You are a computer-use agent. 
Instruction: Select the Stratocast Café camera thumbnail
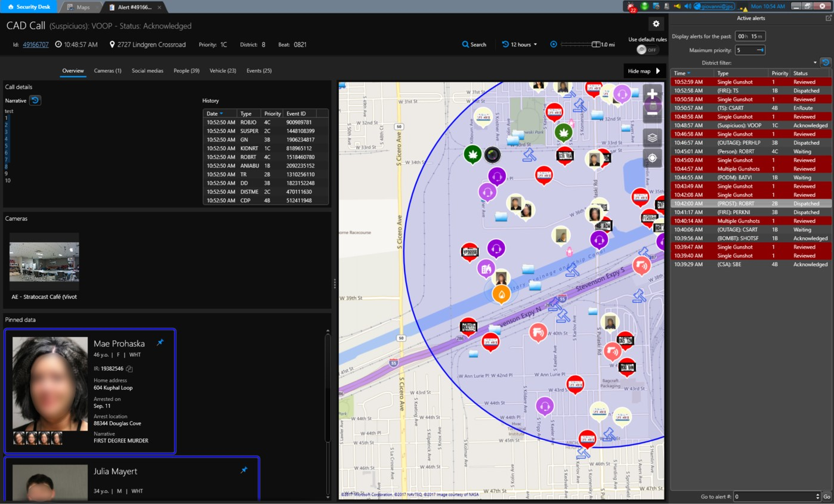click(x=44, y=261)
